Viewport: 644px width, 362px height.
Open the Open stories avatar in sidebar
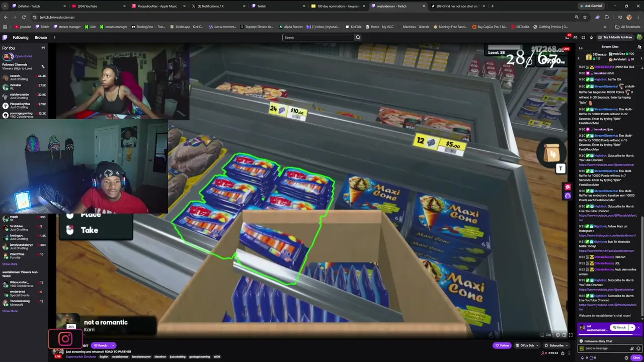(x=8, y=56)
